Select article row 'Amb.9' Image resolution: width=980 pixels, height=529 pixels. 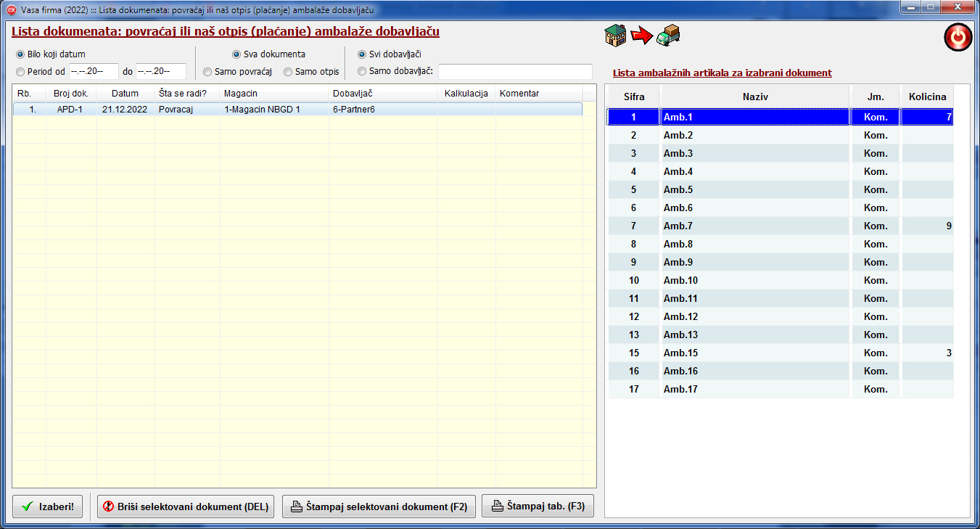point(780,262)
